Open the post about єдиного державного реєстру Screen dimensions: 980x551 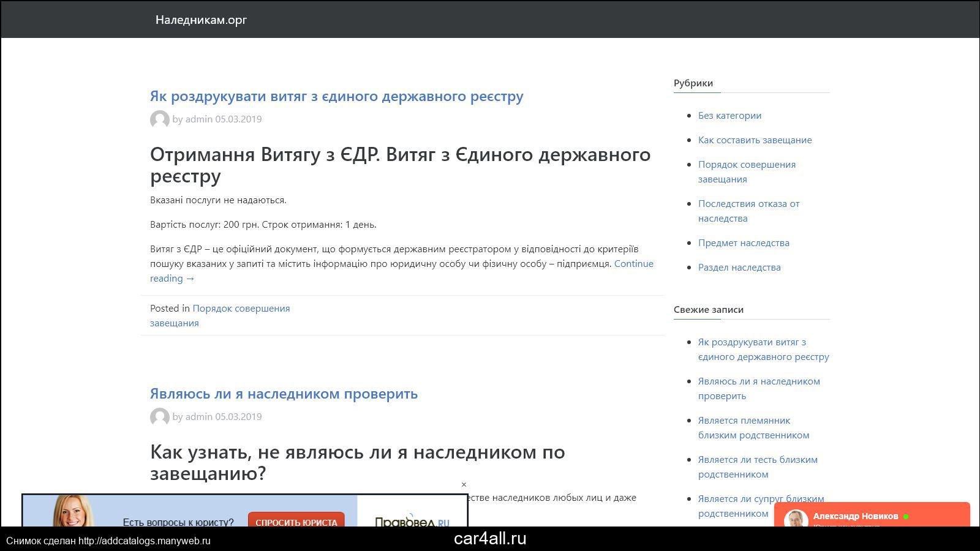336,96
